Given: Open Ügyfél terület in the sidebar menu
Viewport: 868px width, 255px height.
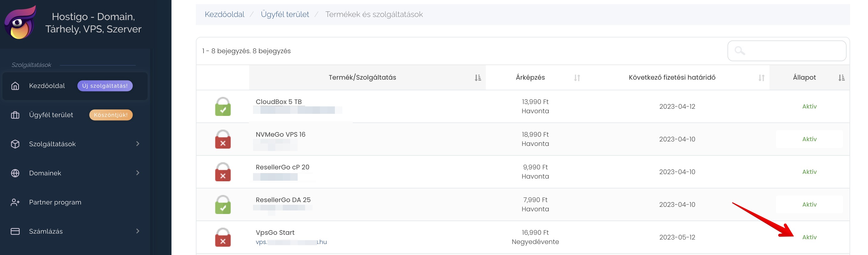Looking at the screenshot, I should tap(51, 115).
